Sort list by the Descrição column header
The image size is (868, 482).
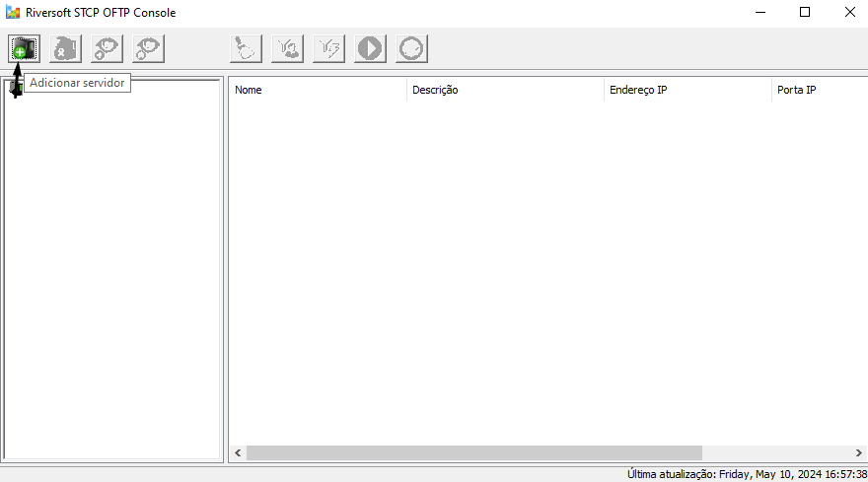point(505,90)
